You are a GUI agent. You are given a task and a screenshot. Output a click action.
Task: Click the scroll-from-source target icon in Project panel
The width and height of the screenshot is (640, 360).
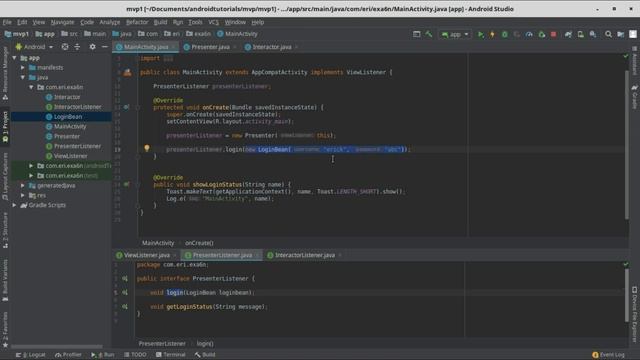click(x=65, y=47)
